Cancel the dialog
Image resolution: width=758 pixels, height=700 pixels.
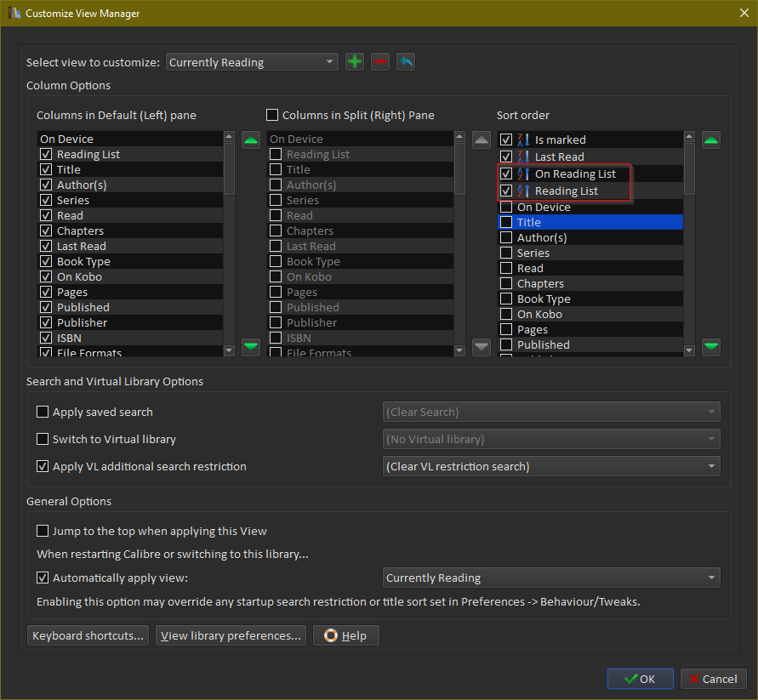(714, 679)
